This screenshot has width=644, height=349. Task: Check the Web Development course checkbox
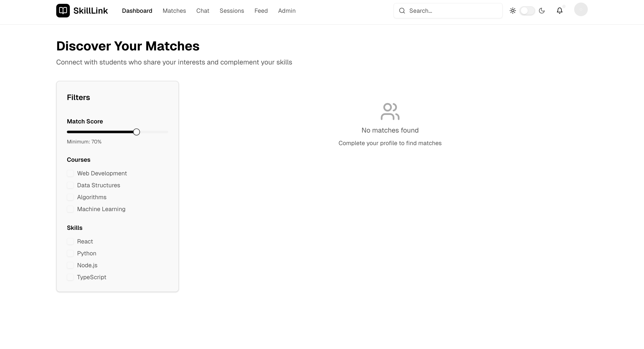pyautogui.click(x=70, y=173)
